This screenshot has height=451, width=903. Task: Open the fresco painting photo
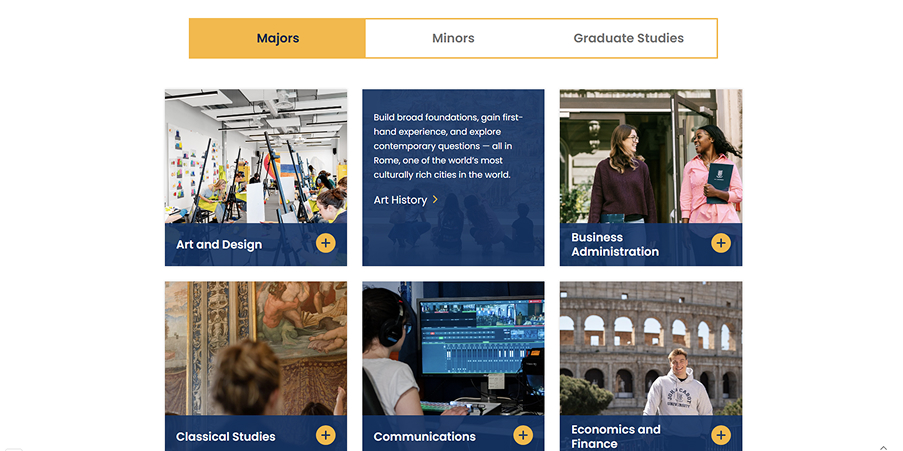tap(256, 348)
